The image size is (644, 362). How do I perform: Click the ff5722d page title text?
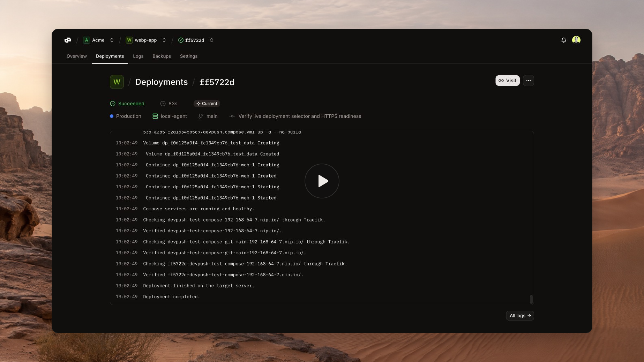pos(217,82)
